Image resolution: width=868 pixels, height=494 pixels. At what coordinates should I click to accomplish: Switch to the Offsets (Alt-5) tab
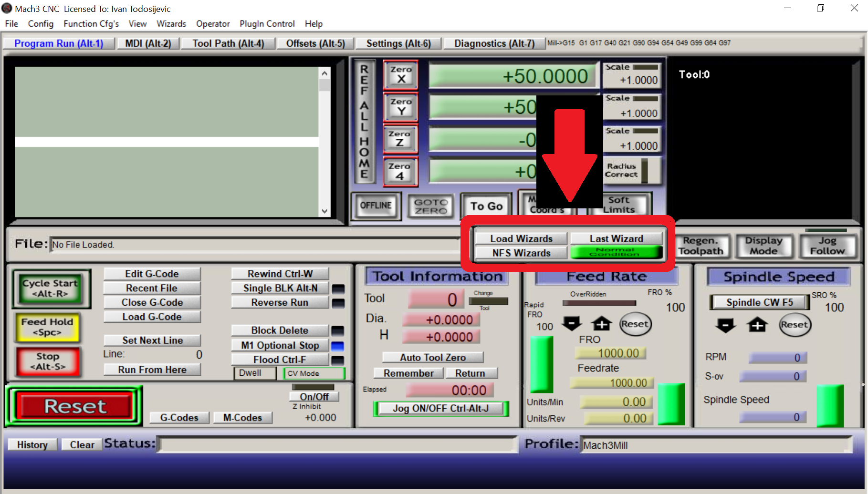click(315, 43)
